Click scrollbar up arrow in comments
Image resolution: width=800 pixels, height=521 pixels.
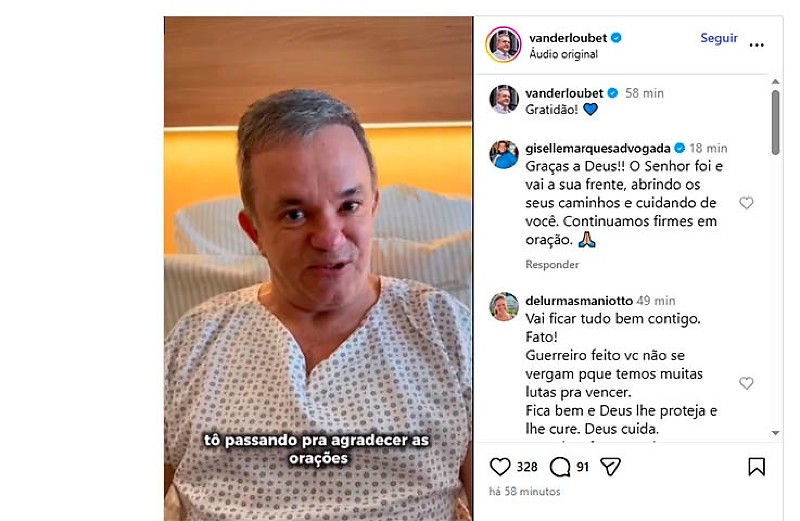776,82
